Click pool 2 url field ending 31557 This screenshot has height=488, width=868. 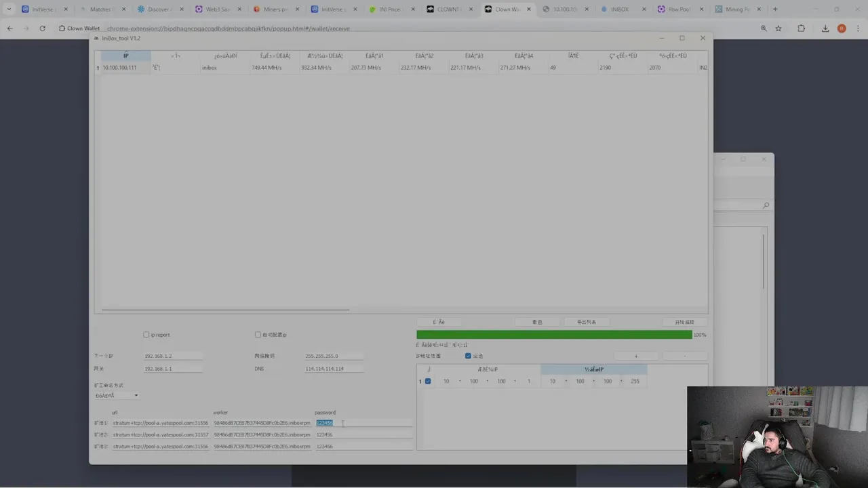pyautogui.click(x=161, y=434)
